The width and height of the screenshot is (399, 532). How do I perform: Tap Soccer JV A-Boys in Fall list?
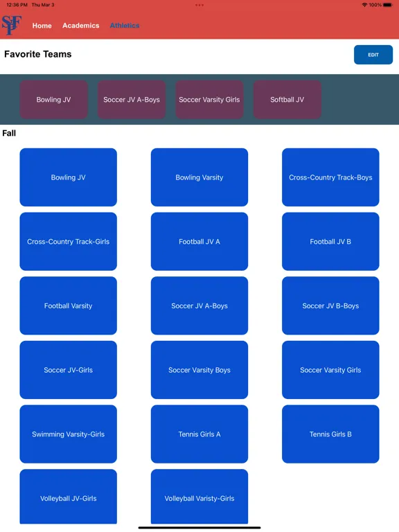click(x=199, y=305)
